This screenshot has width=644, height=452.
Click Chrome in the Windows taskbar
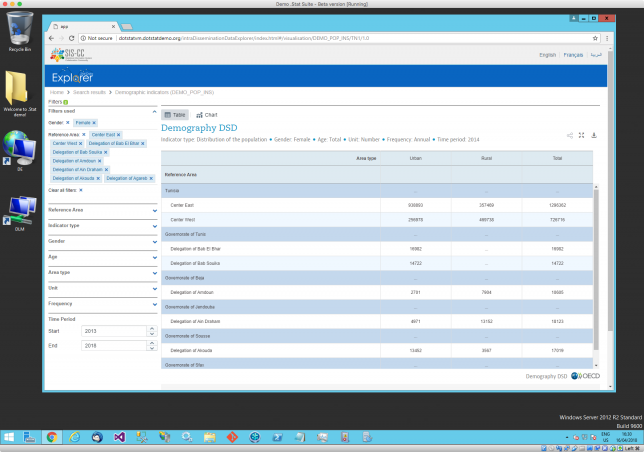coord(52,437)
